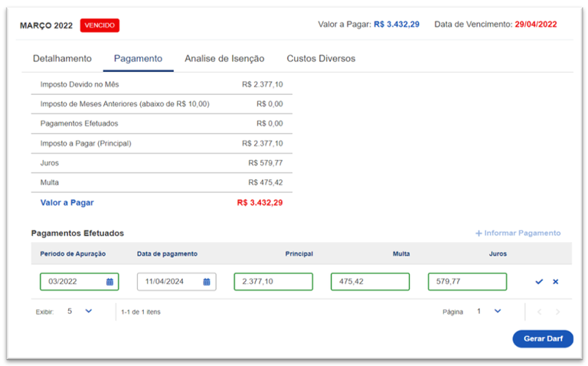Focus the Data de pagamento field 11/04/2024
588x366 pixels.
click(x=176, y=282)
